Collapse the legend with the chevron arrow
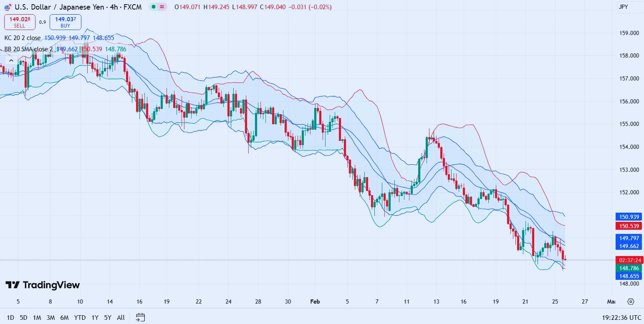This screenshot has height=324, width=644. coord(11,60)
